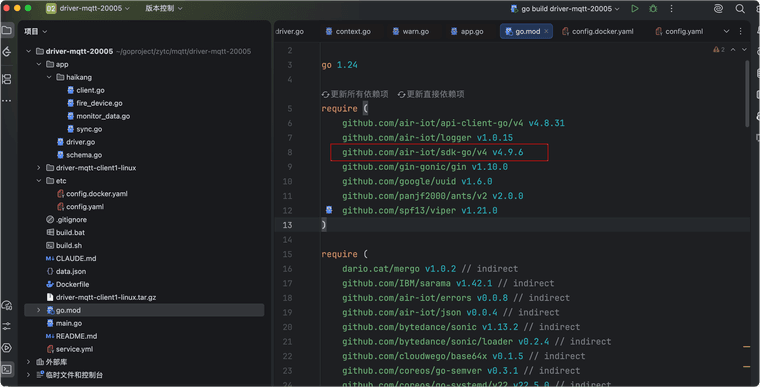This screenshot has height=387, width=760.
Task: Select config.docker.yaml under etc folder
Action: point(92,194)
